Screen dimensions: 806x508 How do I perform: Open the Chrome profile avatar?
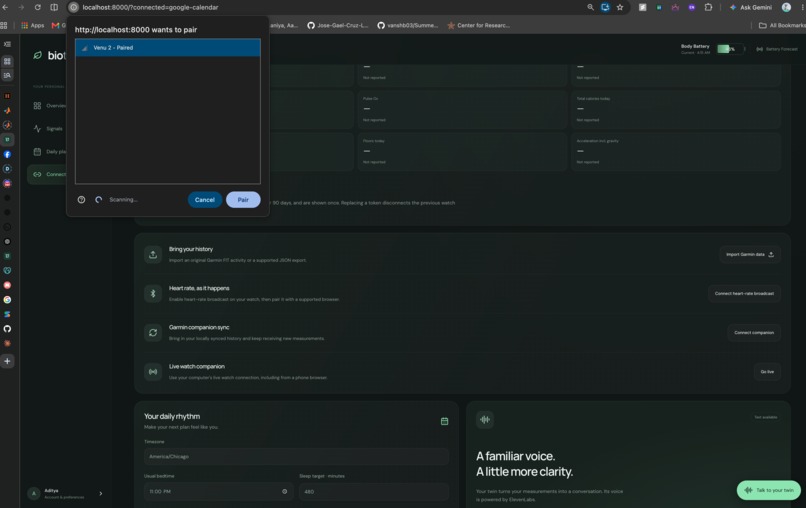(x=786, y=7)
